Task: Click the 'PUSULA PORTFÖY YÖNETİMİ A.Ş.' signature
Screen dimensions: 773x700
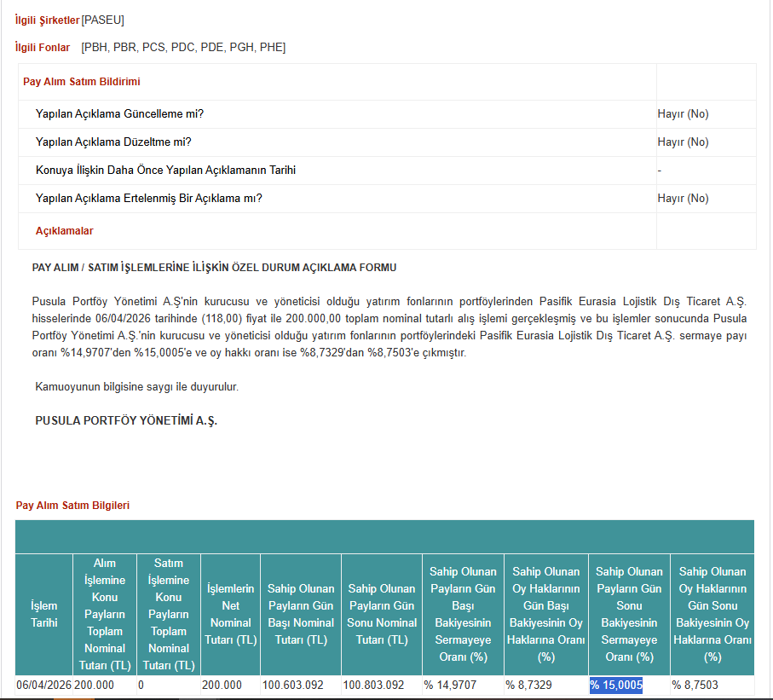Action: (126, 421)
